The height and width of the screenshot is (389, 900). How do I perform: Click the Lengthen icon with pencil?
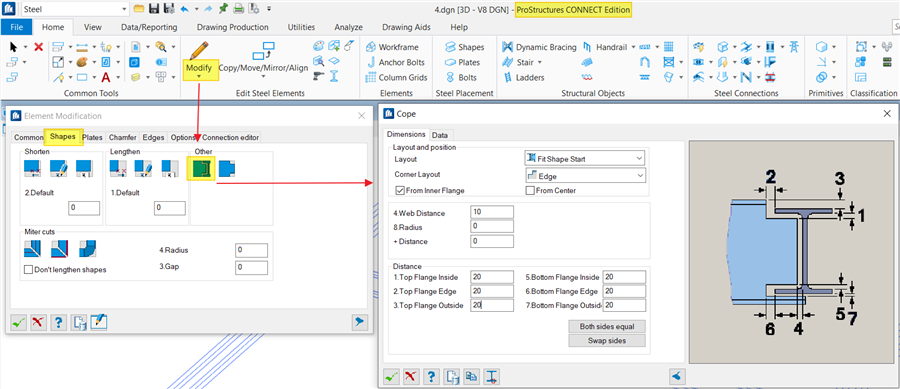pos(143,168)
